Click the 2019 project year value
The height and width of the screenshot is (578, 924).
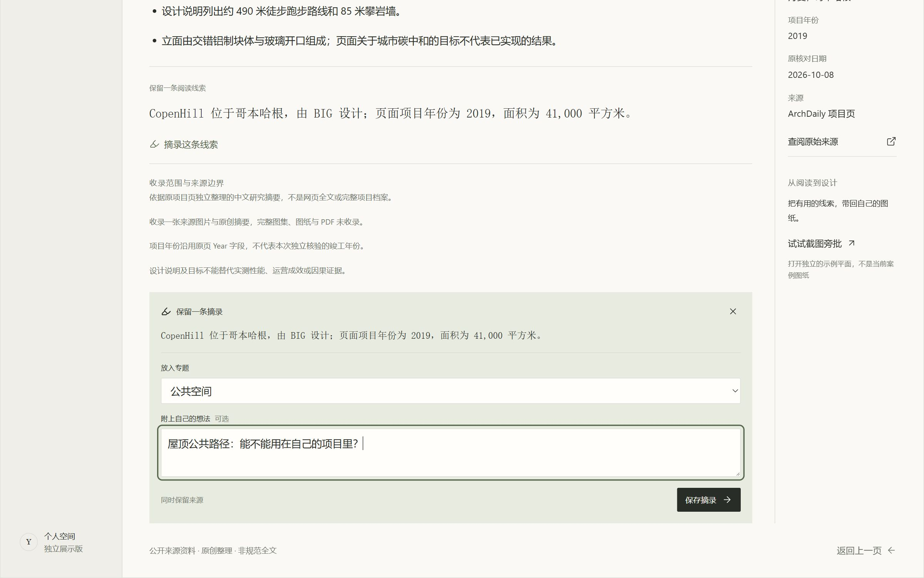coord(797,36)
